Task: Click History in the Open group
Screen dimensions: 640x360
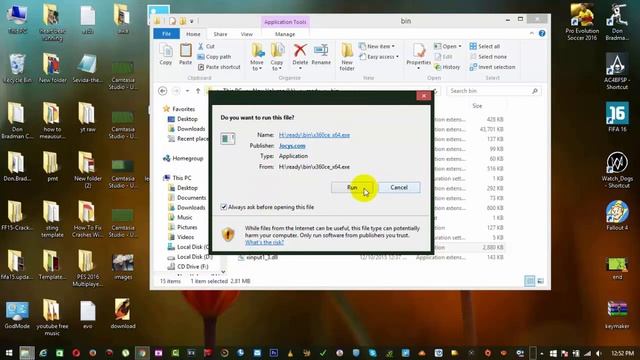Action: tap(447, 67)
